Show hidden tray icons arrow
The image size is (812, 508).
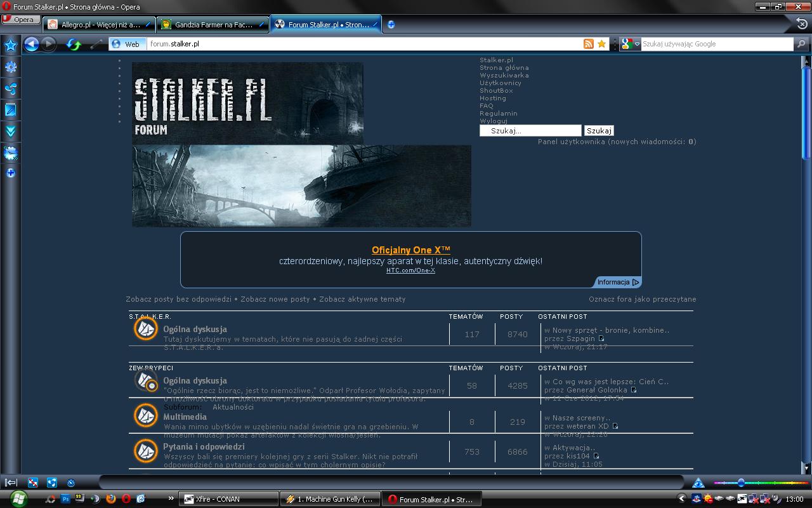point(681,499)
